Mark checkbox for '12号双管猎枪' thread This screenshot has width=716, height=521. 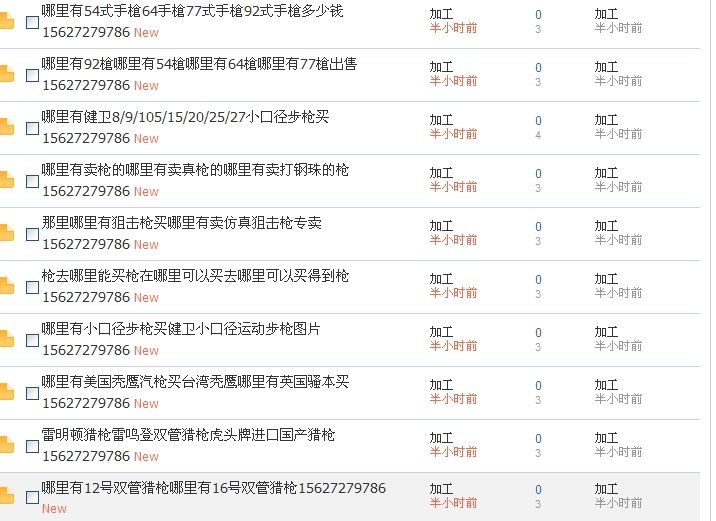[32, 497]
